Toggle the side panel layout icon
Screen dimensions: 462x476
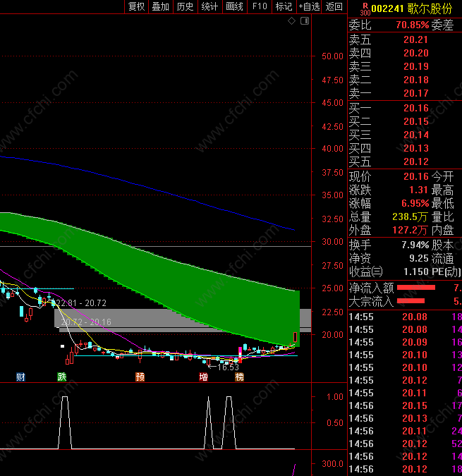click(x=305, y=21)
